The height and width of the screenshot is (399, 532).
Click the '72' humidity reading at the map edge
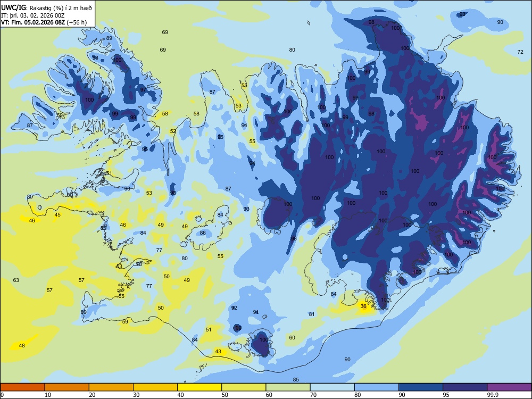520,52
